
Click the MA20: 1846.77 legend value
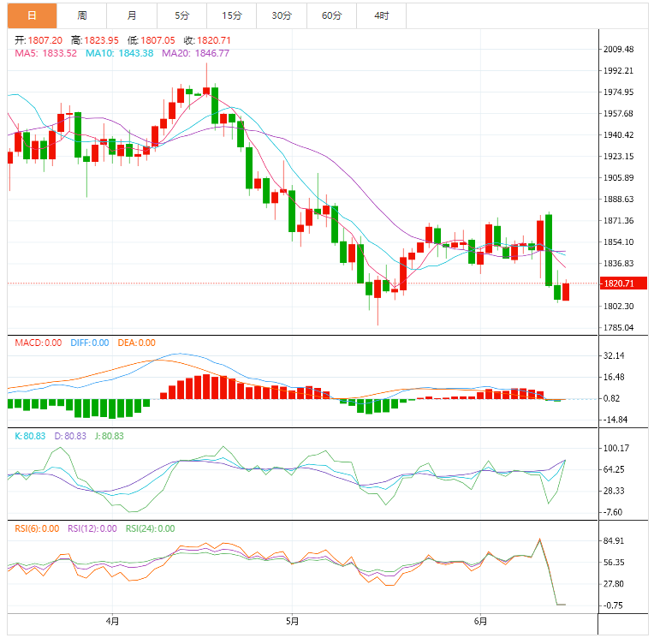click(x=195, y=53)
